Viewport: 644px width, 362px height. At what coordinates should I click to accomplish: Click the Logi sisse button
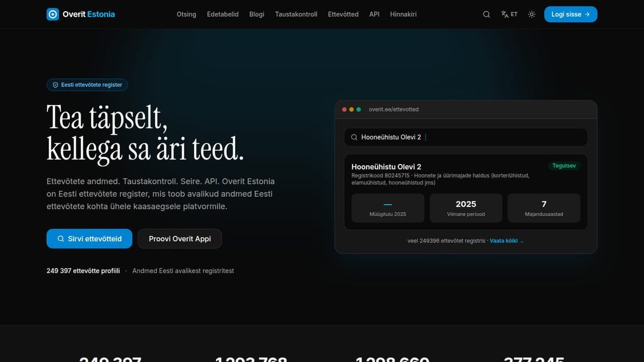click(570, 14)
